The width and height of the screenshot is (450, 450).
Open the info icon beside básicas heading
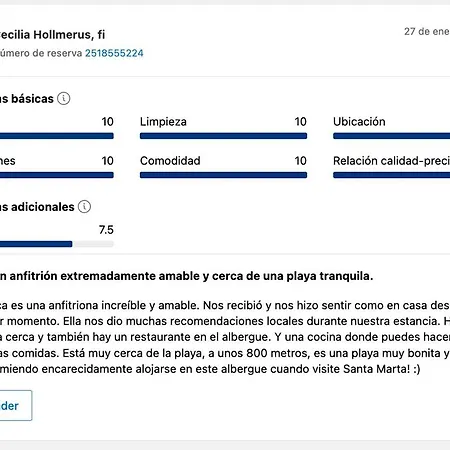[x=63, y=99]
